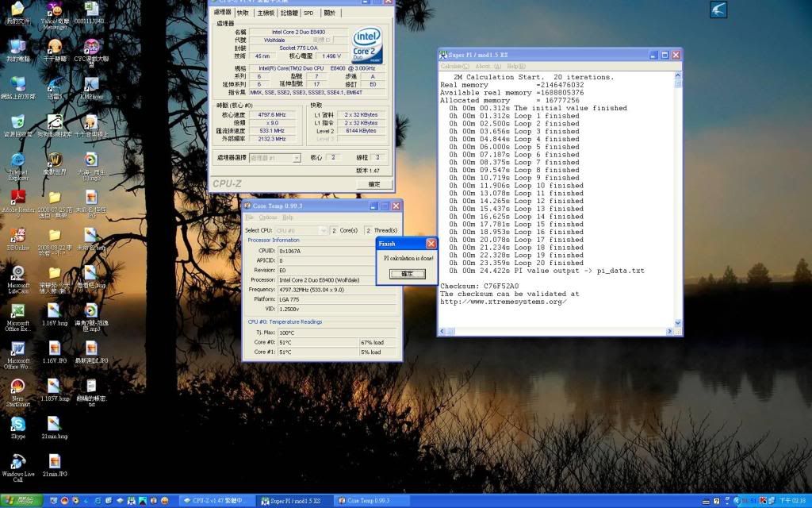812x508 pixels.
Task: Switch to the 快取 tab in CPU-Z
Action: pyautogui.click(x=243, y=13)
